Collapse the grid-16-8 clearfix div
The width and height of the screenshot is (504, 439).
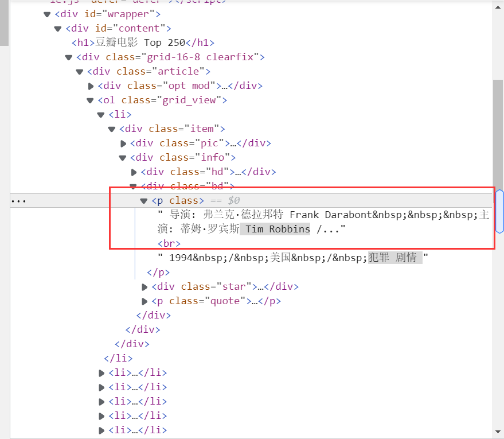pos(68,57)
